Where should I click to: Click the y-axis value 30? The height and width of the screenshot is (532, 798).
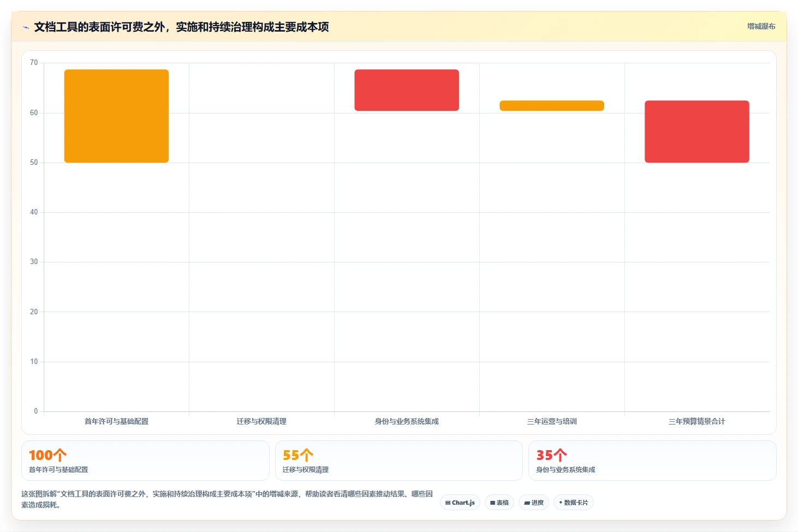click(x=34, y=262)
